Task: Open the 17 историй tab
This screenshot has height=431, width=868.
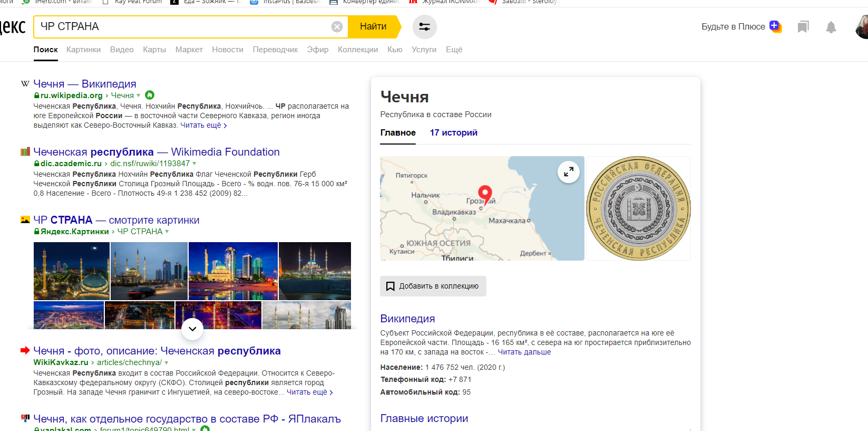Action: 453,133
